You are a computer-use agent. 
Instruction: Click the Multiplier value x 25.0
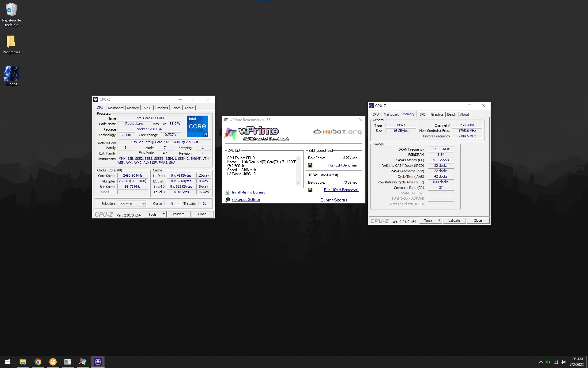pyautogui.click(x=133, y=181)
